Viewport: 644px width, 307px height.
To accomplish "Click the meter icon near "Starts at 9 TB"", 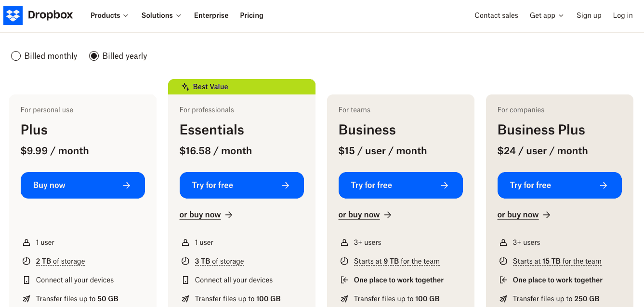I will 344,261.
